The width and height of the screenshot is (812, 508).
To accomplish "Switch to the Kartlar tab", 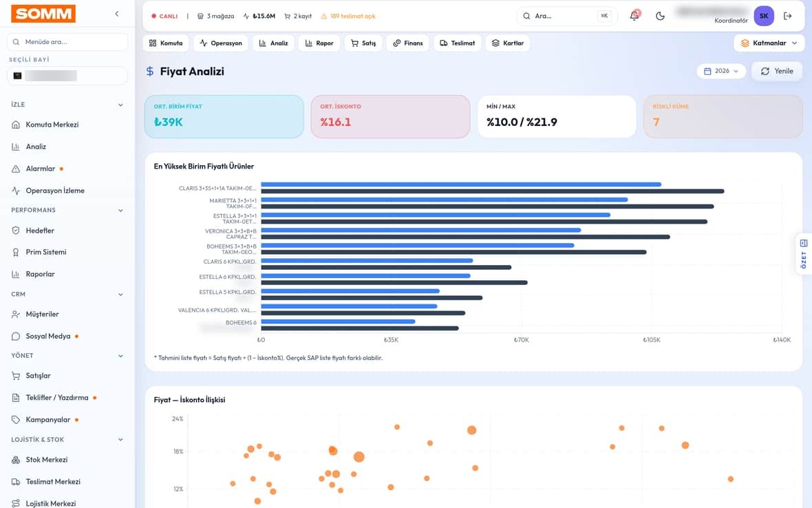I will tap(508, 43).
